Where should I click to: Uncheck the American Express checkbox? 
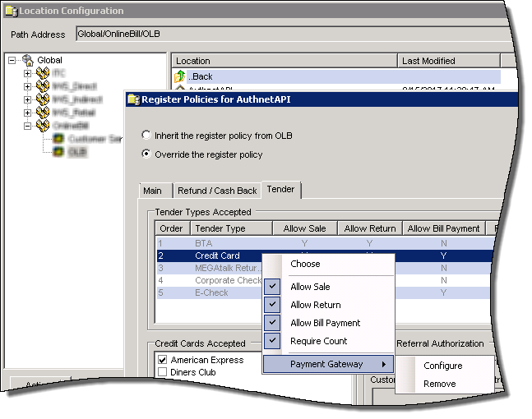[x=162, y=360]
